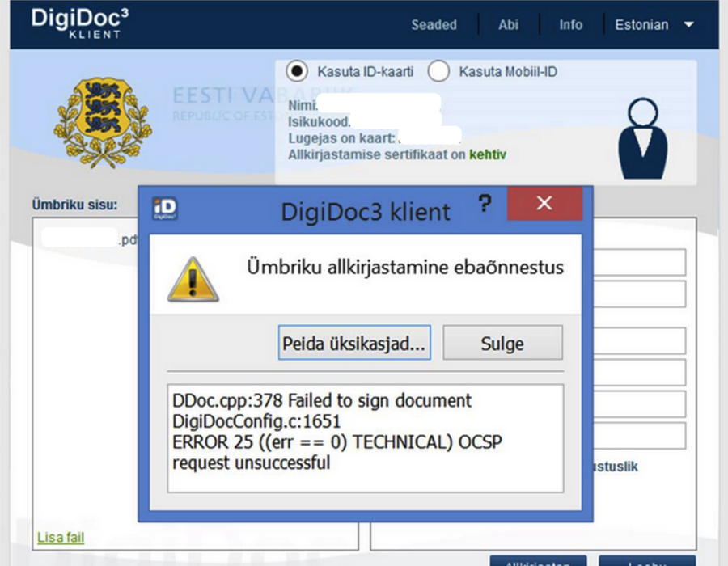
Task: Click the bottom-right button beside Allkirjastan
Action: (x=647, y=560)
